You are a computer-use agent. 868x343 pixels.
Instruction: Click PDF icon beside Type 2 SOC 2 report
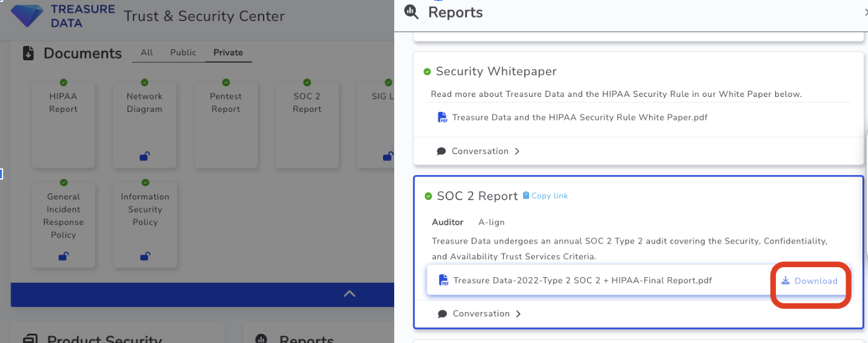443,280
